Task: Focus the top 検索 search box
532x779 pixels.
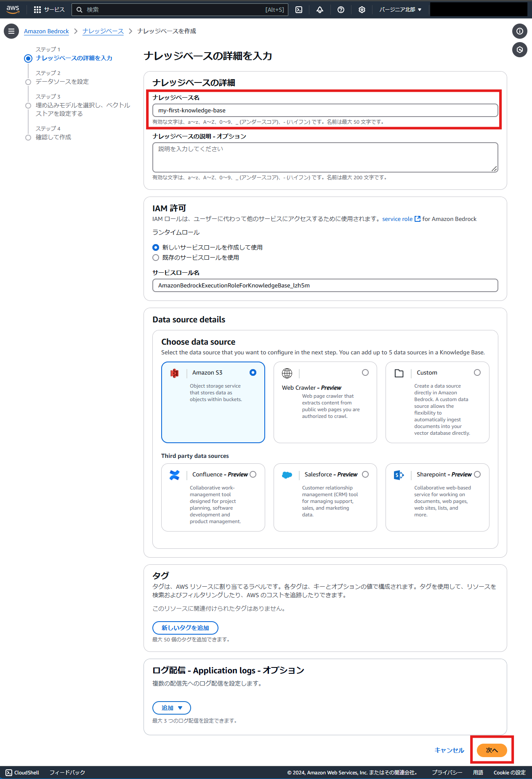Action: [x=180, y=10]
